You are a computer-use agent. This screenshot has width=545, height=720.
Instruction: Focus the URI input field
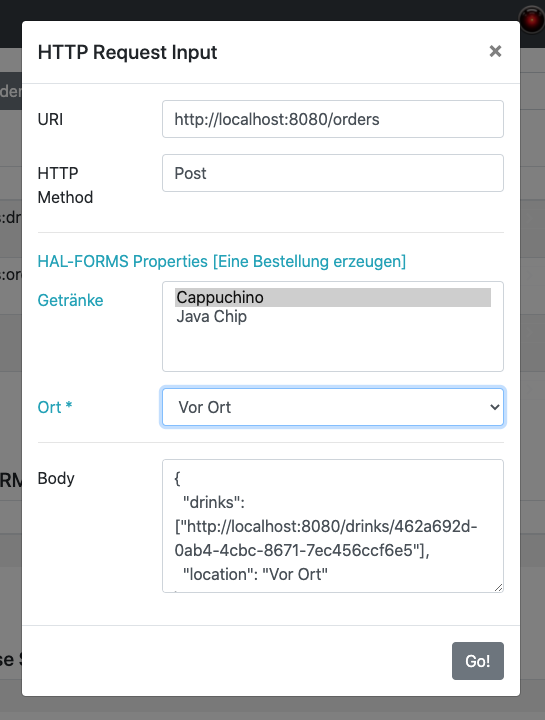pos(333,119)
